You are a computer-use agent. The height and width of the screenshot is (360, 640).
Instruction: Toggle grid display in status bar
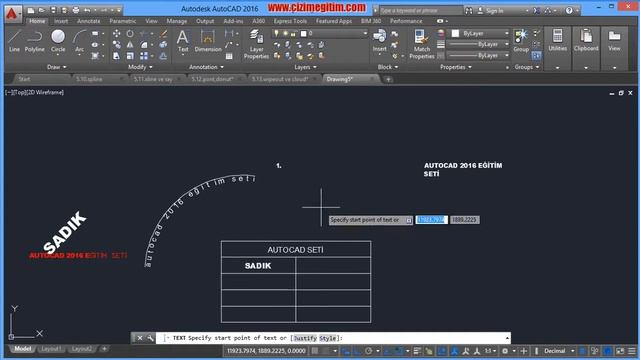click(315, 351)
